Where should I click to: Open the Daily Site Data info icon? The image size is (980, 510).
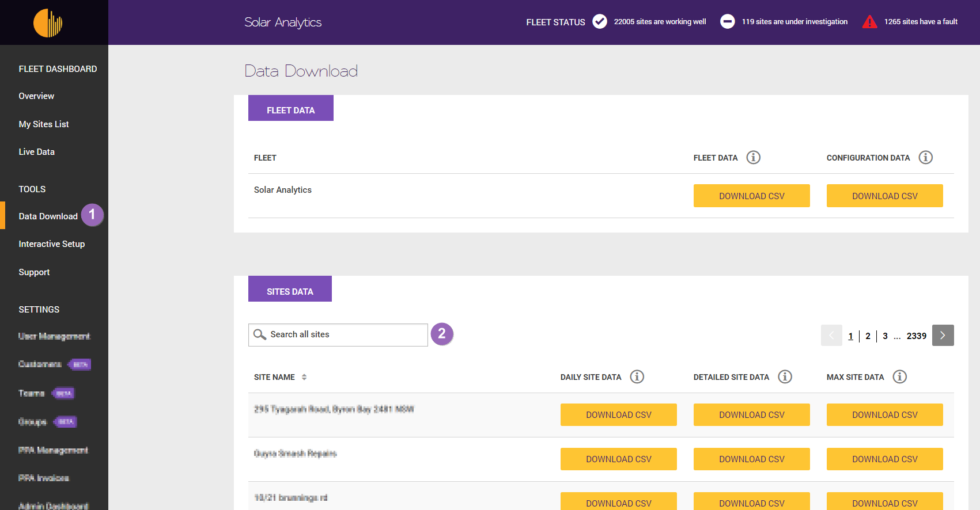(637, 376)
